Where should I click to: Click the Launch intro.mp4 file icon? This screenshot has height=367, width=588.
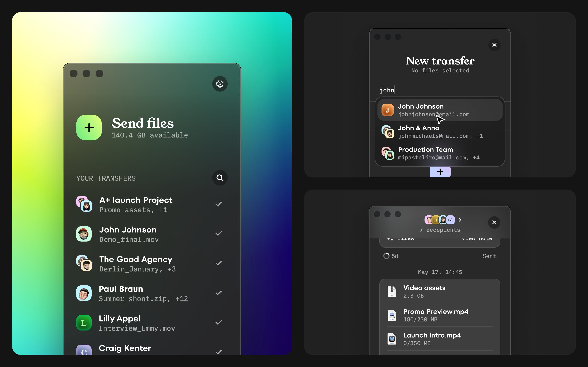392,339
